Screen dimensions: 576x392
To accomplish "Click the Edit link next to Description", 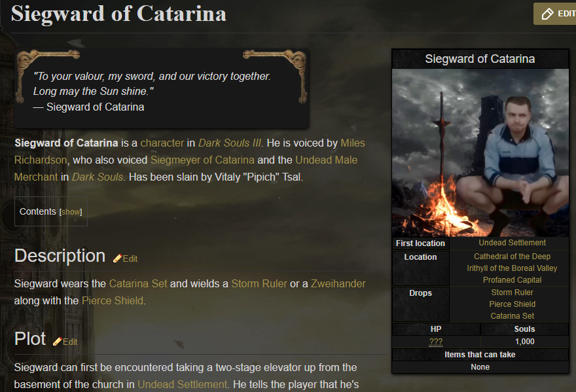I will pos(130,258).
